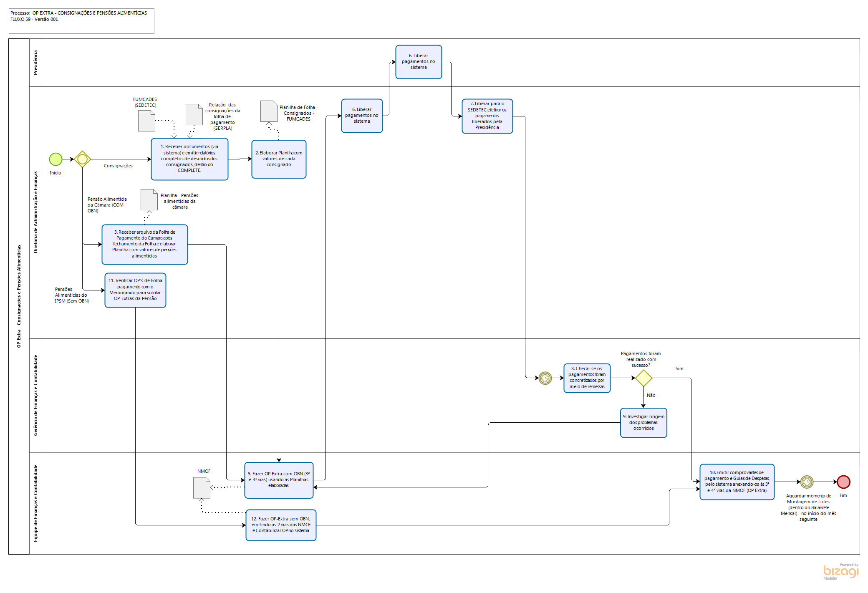The image size is (868, 593).
Task: Click Planilha Pensões alimentícias document icon
Action: pos(149,200)
